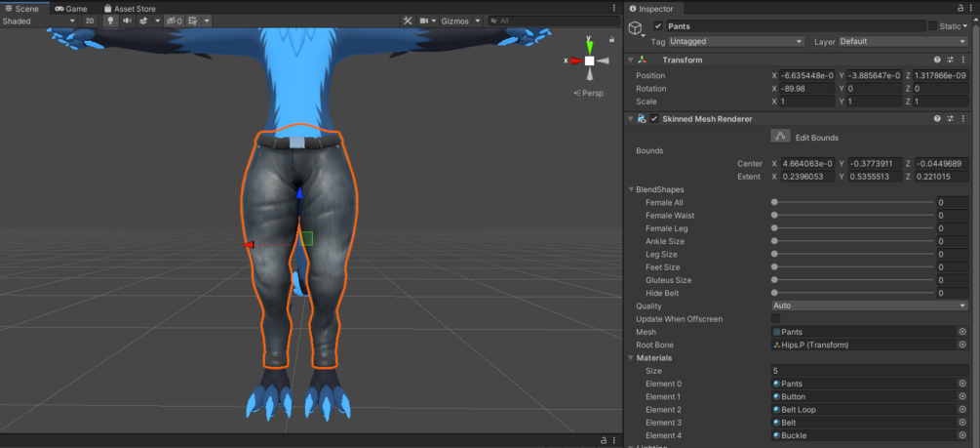The height and width of the screenshot is (448, 980).
Task: Switch to the Game tab
Action: 70,9
